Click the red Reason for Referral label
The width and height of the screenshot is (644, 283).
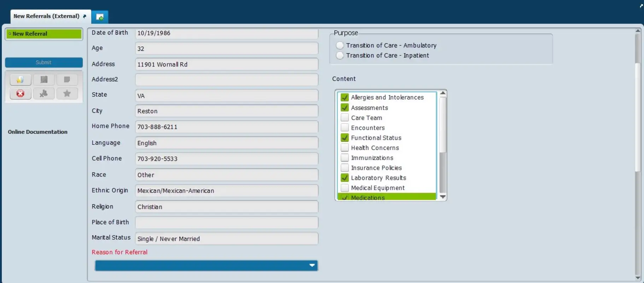coord(119,252)
